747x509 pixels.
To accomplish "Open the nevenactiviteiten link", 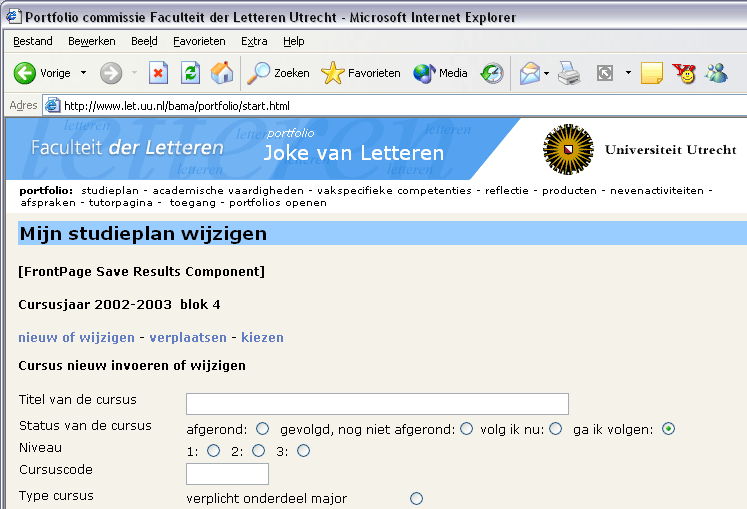I will (x=656, y=191).
